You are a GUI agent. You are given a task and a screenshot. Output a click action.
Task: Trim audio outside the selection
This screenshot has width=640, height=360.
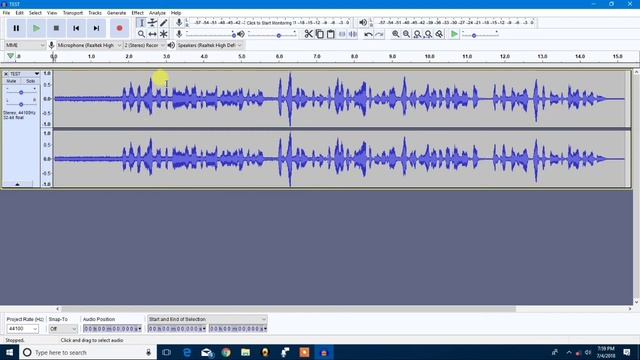[342, 34]
